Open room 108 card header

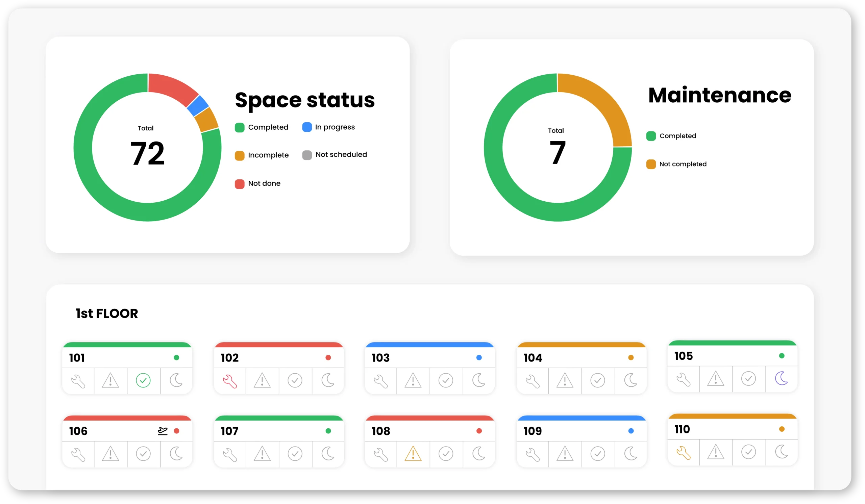(x=430, y=429)
